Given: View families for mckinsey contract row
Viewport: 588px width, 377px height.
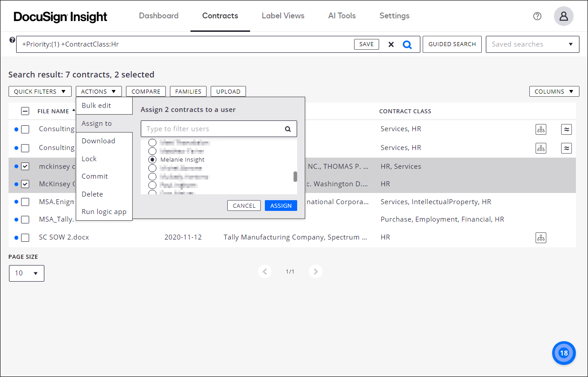Looking at the screenshot, I should point(541,166).
